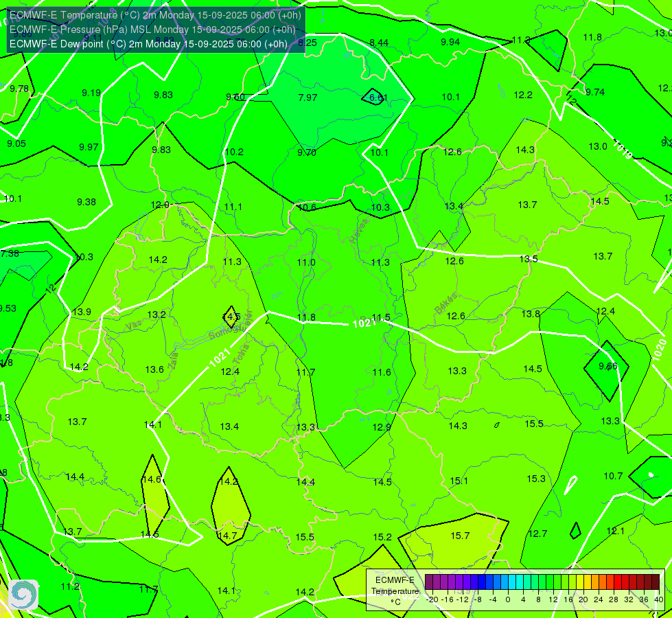This screenshot has height=618, width=672.
Task: Click the spiral weather logo icon
Action: 23,594
